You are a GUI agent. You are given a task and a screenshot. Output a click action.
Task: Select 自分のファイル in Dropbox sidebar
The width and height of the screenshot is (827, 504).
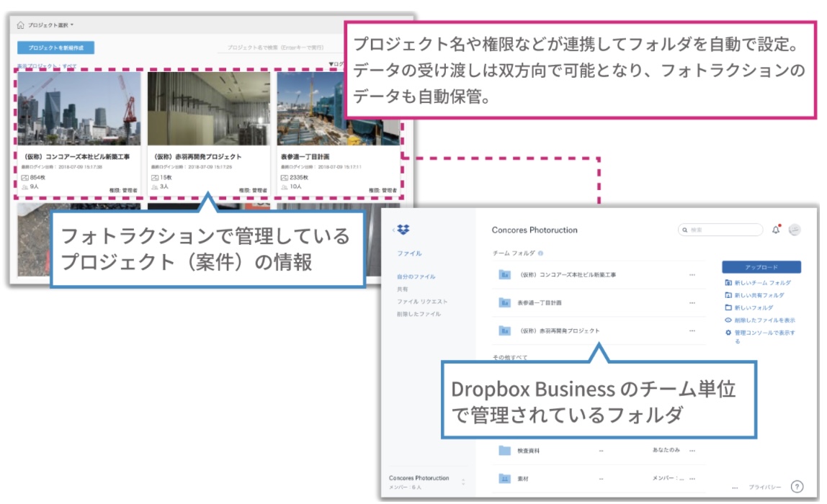point(416,276)
